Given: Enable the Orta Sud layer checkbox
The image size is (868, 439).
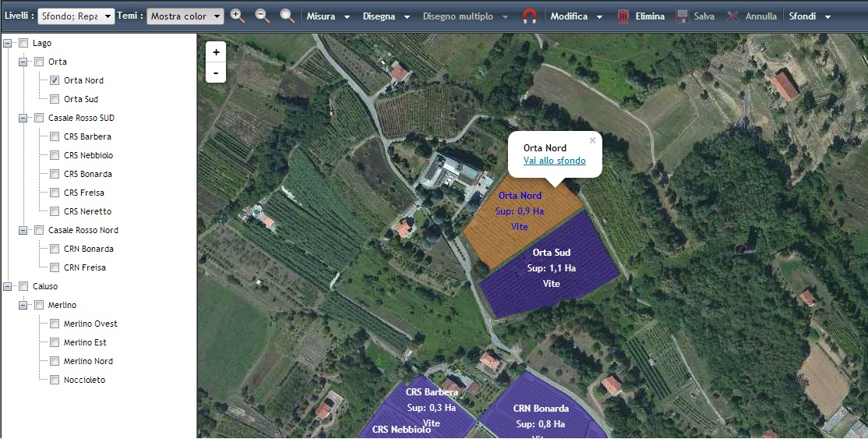Looking at the screenshot, I should (x=55, y=99).
